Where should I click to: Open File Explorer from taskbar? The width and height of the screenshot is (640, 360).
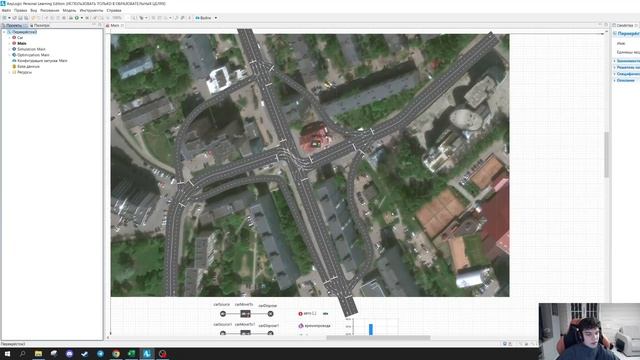tap(38, 353)
